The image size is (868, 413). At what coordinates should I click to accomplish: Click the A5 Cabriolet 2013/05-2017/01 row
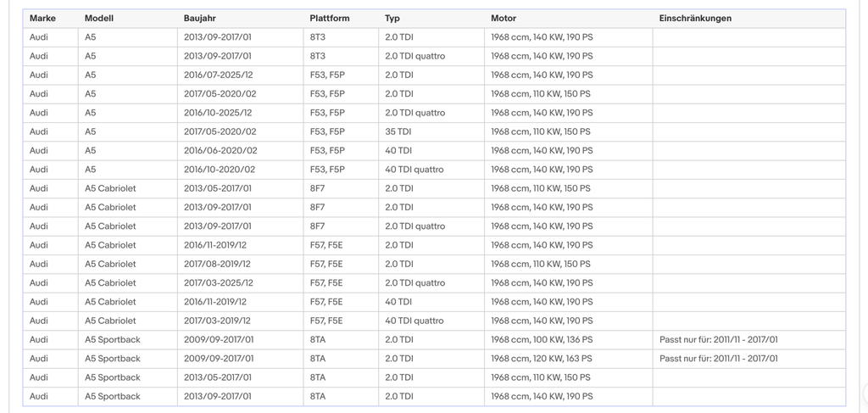[434, 188]
